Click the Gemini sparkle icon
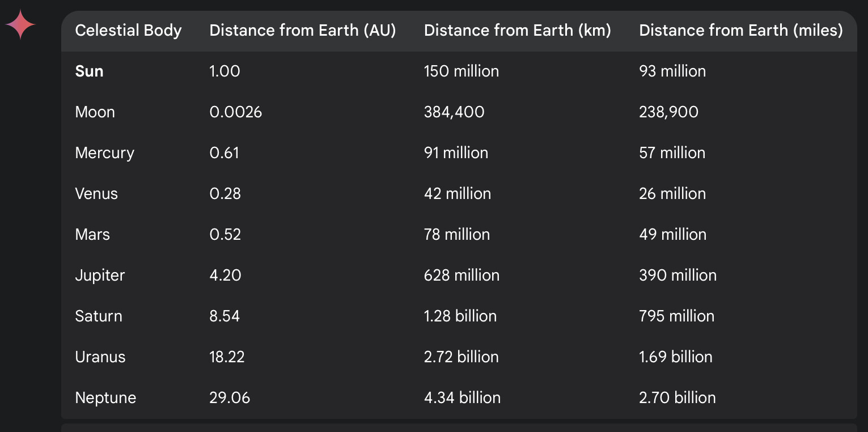The width and height of the screenshot is (868, 432). [20, 25]
